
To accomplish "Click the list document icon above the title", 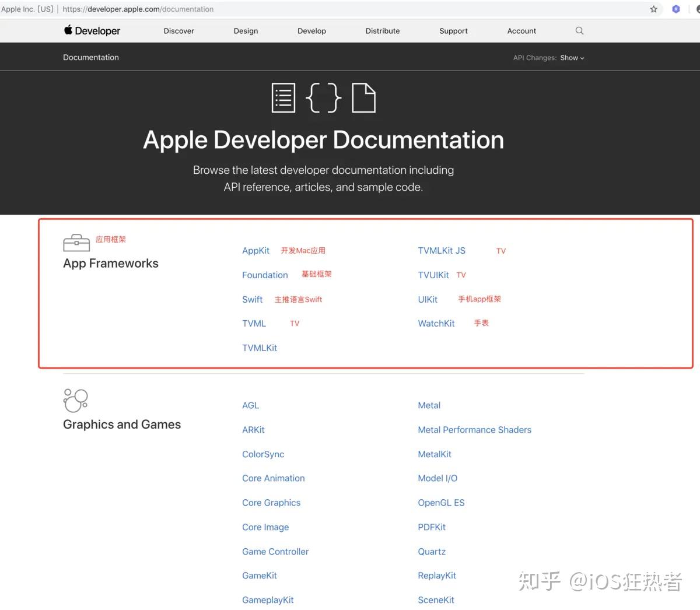I will click(x=283, y=97).
